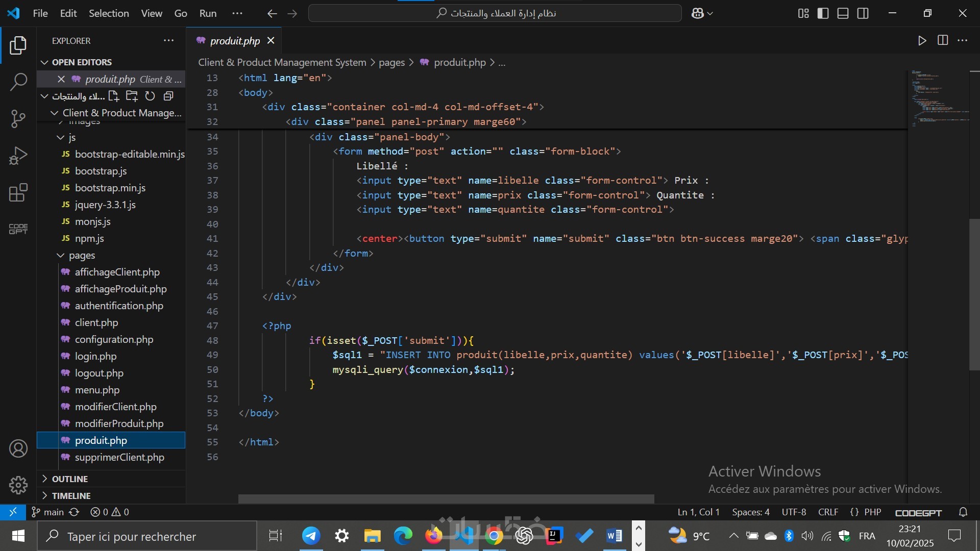This screenshot has height=551, width=980.
Task: Expand the TIMELINE section
Action: coord(71,495)
